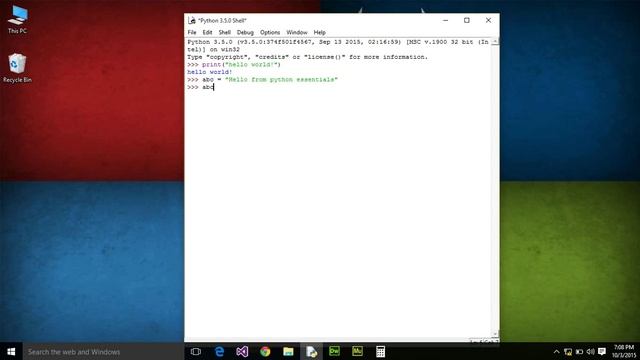The height and width of the screenshot is (360, 640).
Task: Open the Windows Start menu
Action: [x=11, y=351]
